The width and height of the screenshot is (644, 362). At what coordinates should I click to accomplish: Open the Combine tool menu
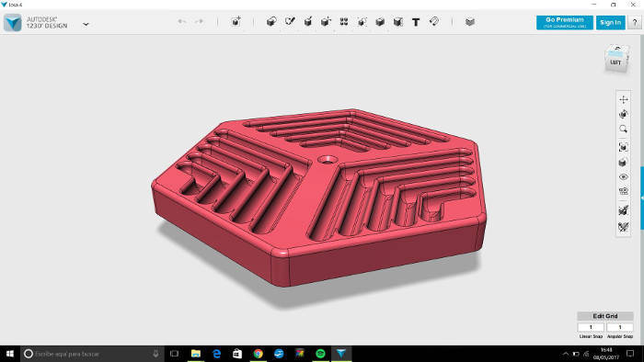(380, 21)
